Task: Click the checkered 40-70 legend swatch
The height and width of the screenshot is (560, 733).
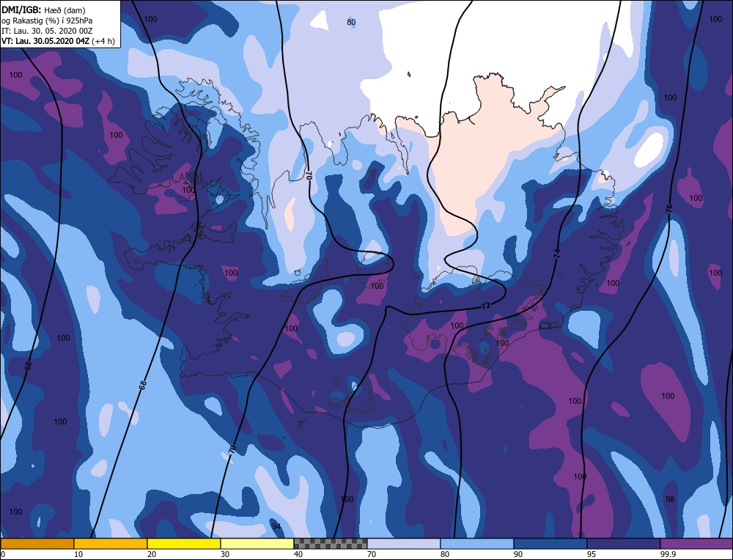Action: (331, 544)
